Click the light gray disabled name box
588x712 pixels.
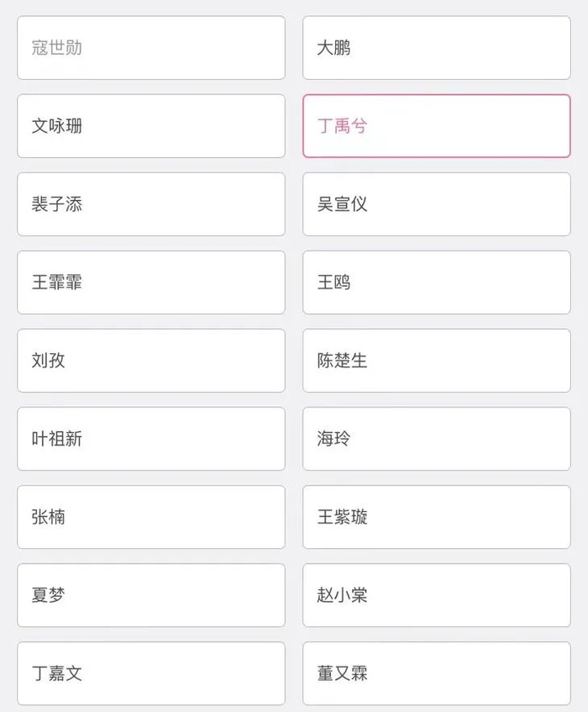point(151,48)
